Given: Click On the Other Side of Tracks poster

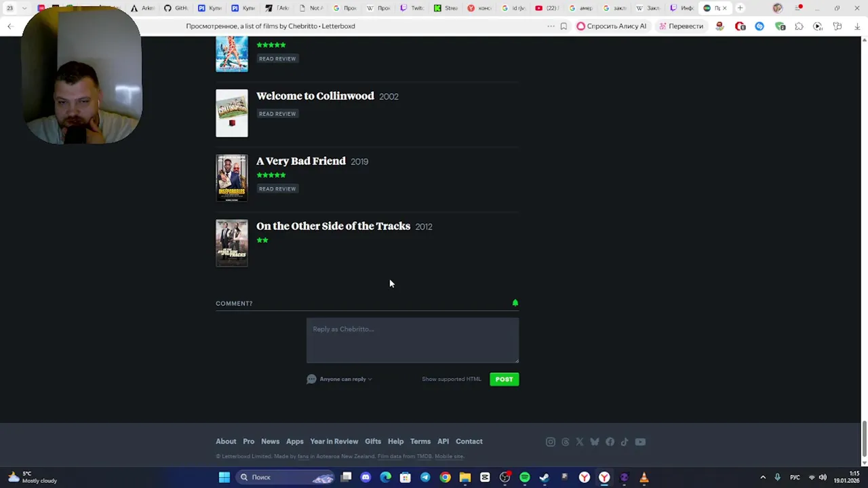Looking at the screenshot, I should [232, 243].
